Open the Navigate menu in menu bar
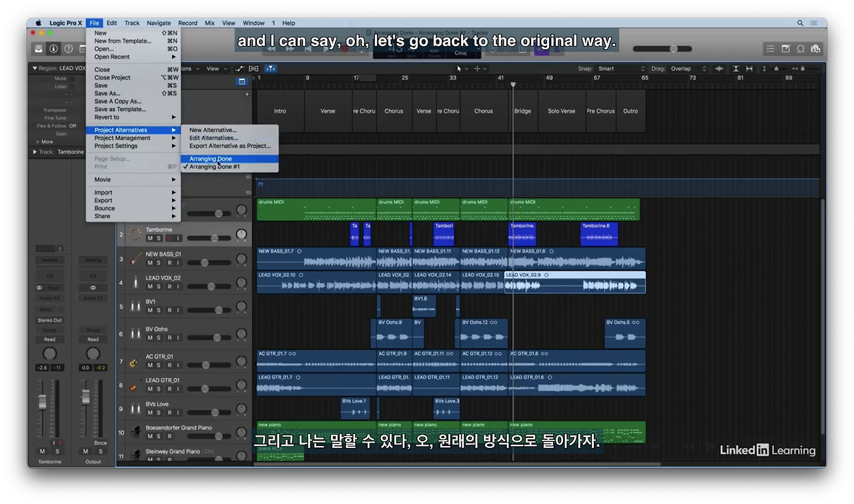The image size is (854, 504). pos(159,23)
